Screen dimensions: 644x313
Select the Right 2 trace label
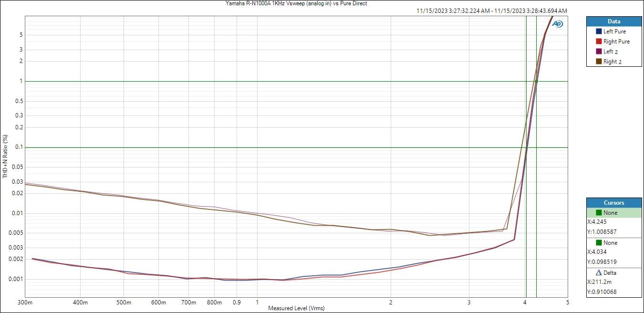tap(612, 62)
